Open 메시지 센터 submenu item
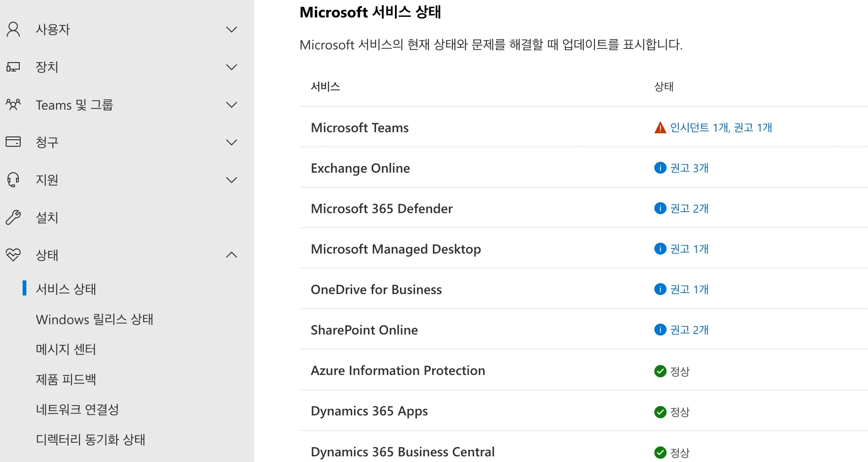The width and height of the screenshot is (868, 462). pos(66,349)
